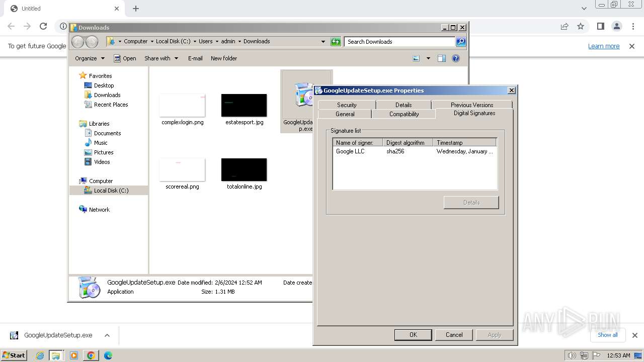Select the totalonline.jpg file

coord(244,174)
